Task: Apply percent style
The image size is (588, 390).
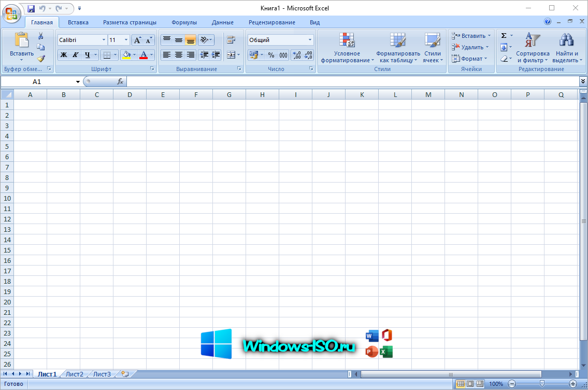Action: point(271,55)
